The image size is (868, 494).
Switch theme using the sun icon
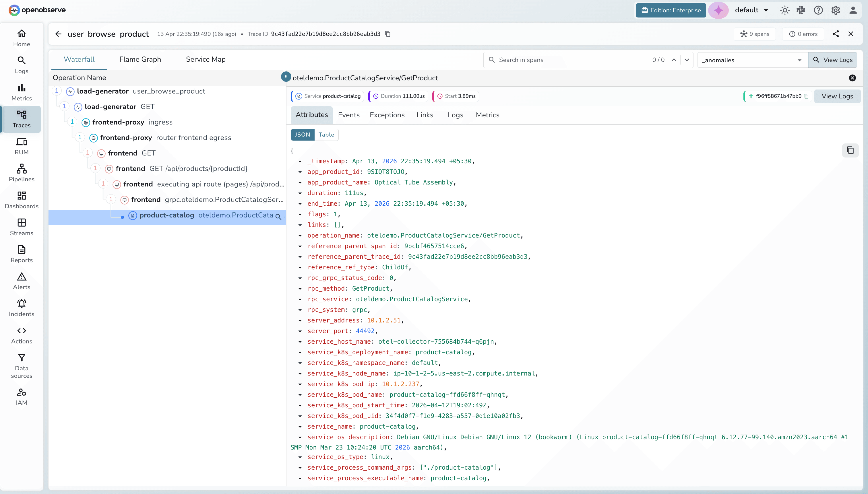click(x=784, y=10)
